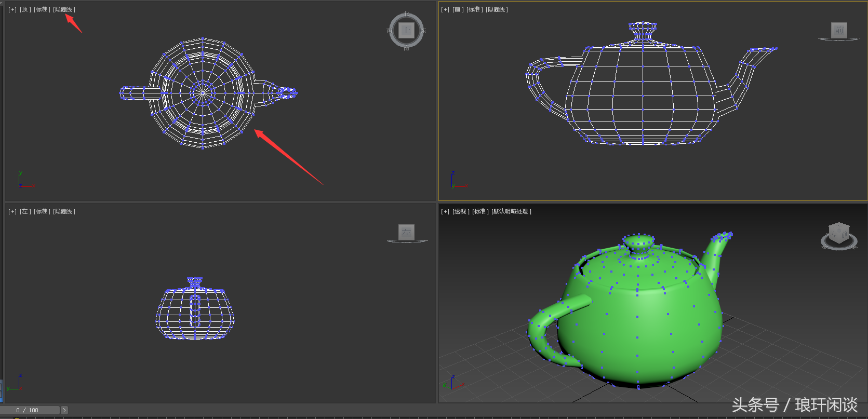Open 标准 menu in the 透视 viewport
Viewport: 868px width, 419px height.
[480, 211]
